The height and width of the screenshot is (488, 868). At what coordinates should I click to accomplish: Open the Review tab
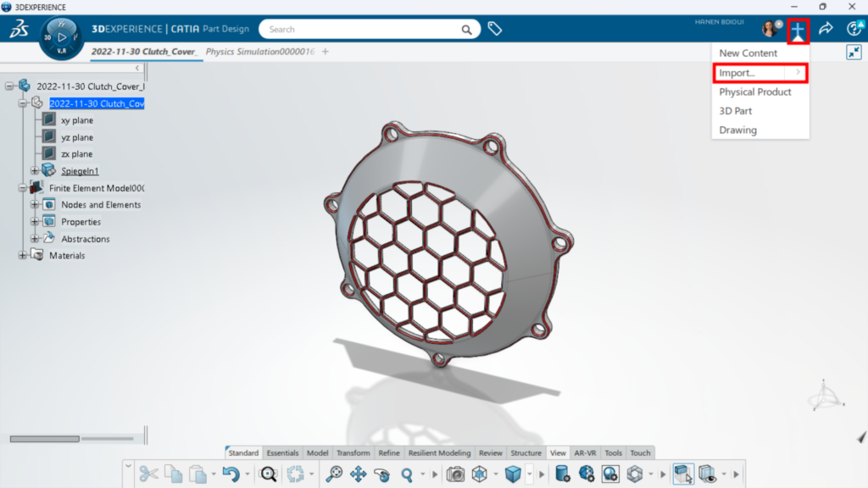click(x=491, y=452)
